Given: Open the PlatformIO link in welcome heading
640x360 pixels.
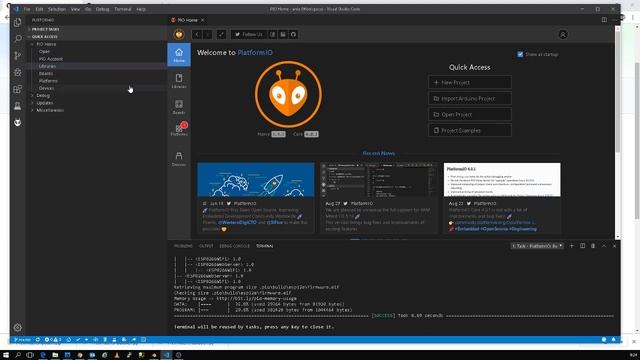Looking at the screenshot, I should coord(255,53).
